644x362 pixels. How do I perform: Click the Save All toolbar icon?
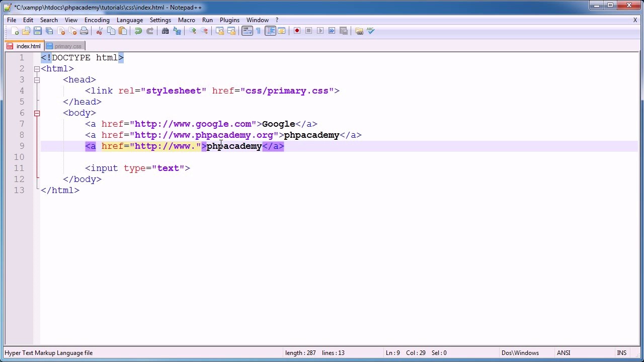click(x=49, y=31)
